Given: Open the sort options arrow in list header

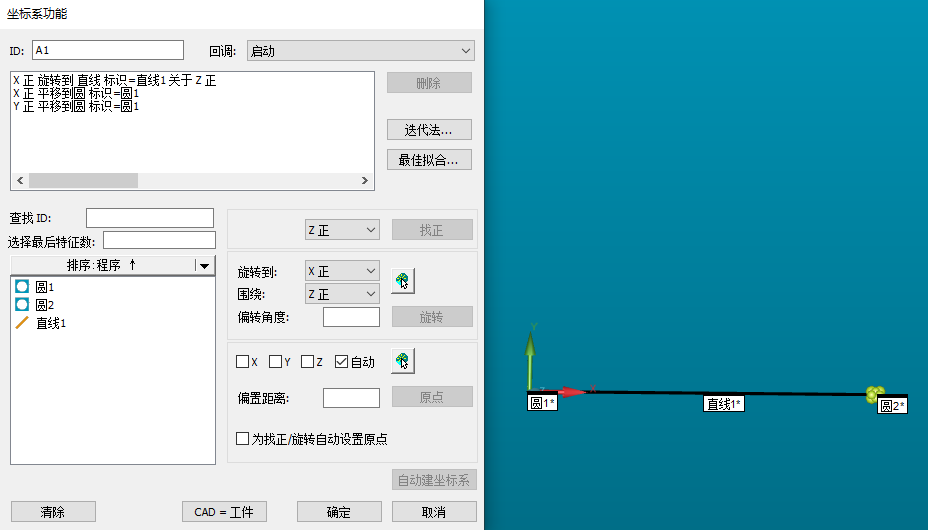Looking at the screenshot, I should tap(205, 265).
